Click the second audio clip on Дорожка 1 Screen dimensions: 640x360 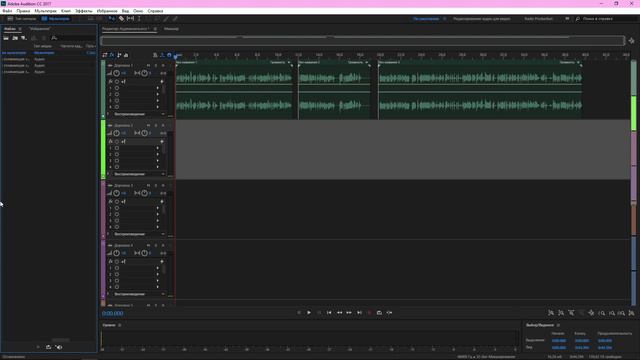(334, 90)
